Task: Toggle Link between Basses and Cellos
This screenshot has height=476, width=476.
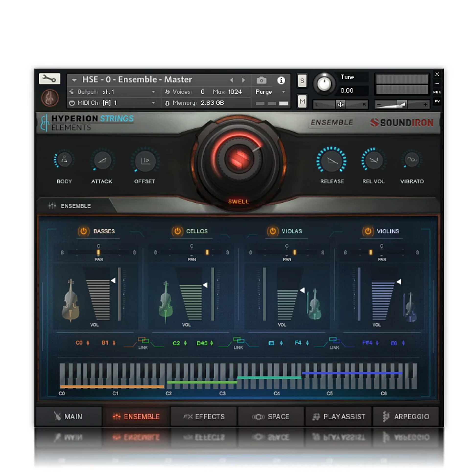Action: (143, 343)
